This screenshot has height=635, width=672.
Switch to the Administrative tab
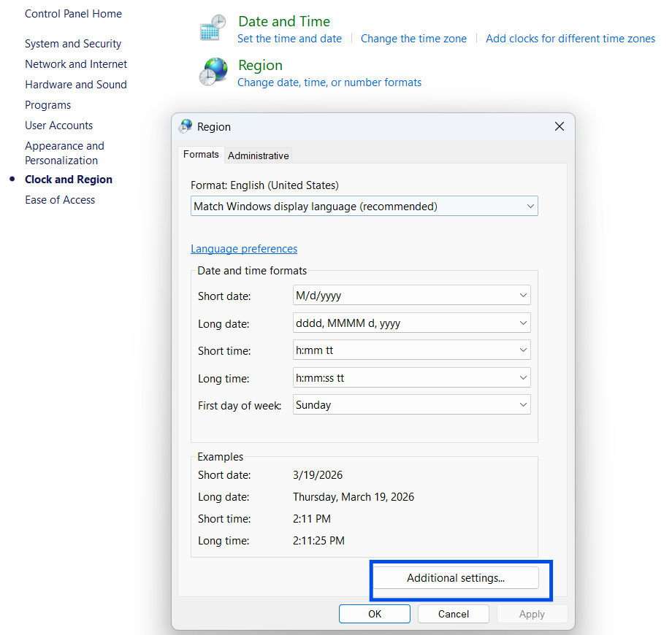tap(259, 155)
